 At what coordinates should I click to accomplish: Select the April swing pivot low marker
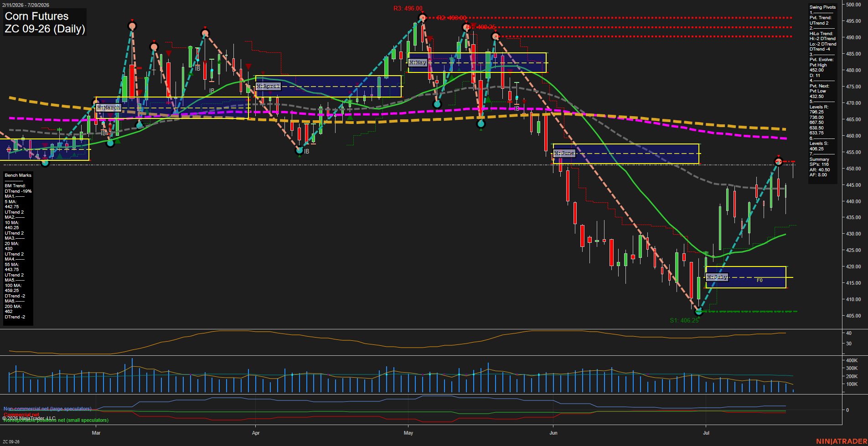coord(300,150)
